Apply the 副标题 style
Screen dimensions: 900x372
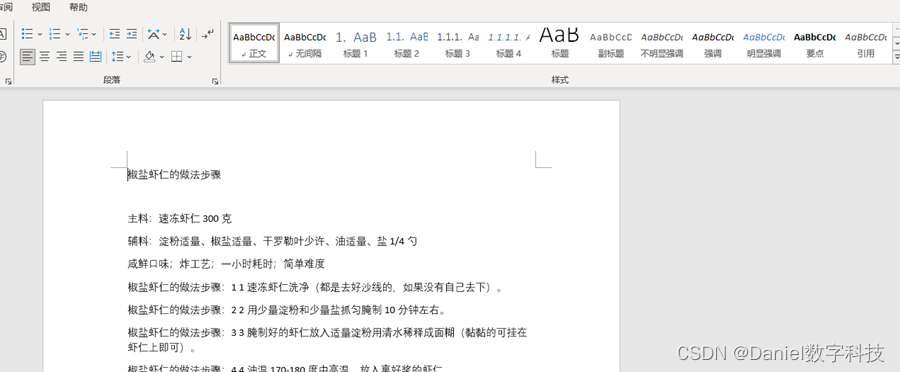coord(611,42)
